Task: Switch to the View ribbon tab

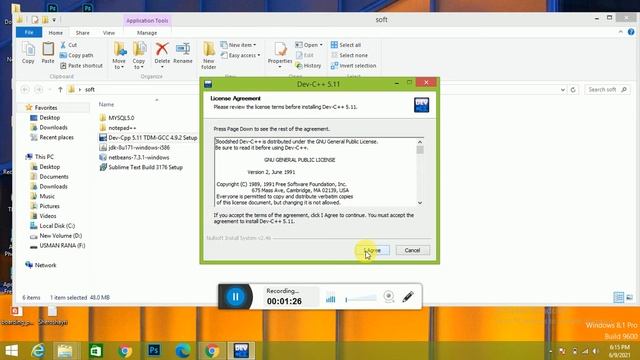Action: (x=109, y=33)
